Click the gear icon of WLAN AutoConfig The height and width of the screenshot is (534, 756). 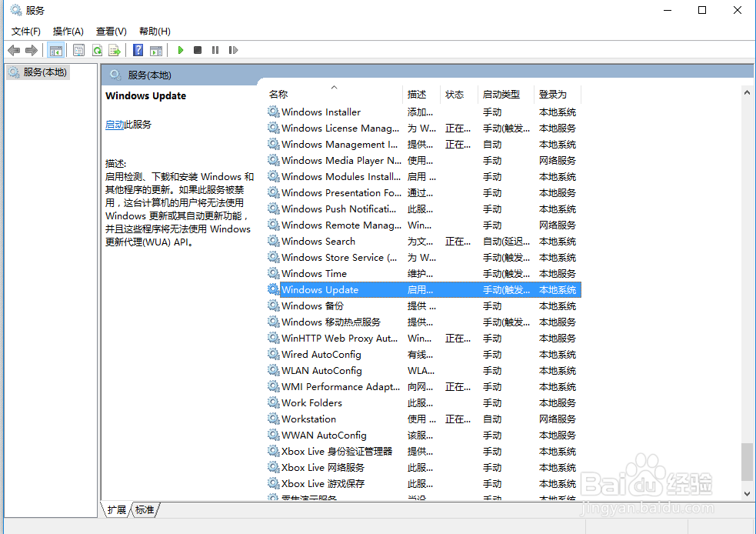[x=273, y=370]
